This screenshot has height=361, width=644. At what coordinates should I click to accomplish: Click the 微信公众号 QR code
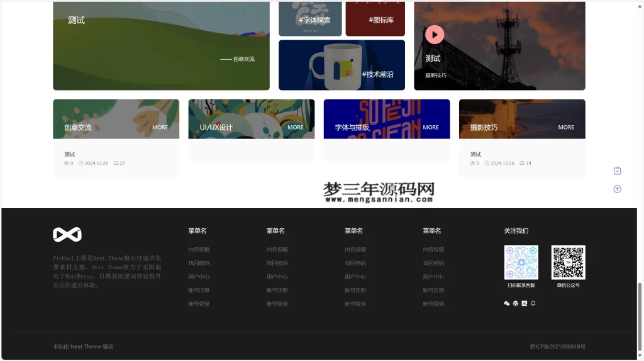pos(569,262)
